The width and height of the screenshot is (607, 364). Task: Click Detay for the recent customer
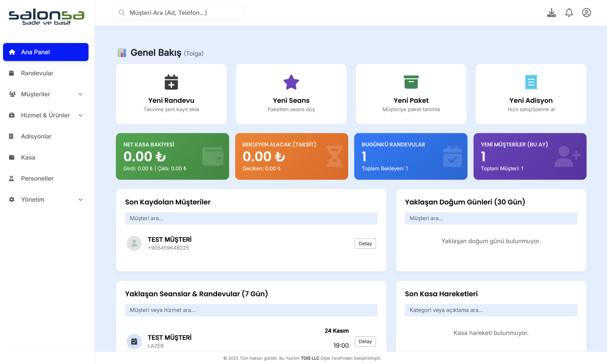pos(365,244)
